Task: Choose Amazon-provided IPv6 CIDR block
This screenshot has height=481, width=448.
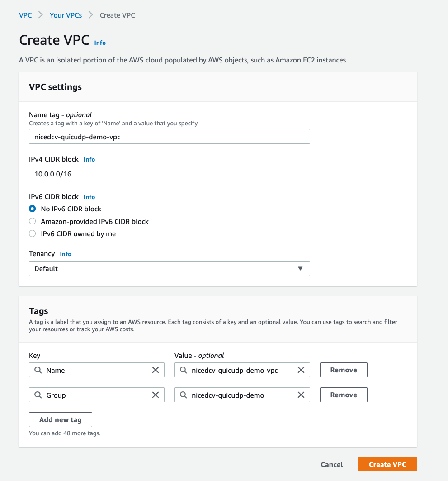Action: (32, 222)
